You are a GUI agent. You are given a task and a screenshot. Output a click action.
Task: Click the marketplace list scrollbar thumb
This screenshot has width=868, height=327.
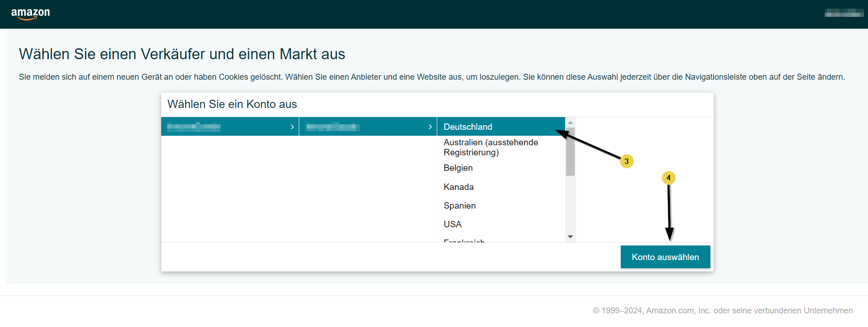click(x=570, y=153)
